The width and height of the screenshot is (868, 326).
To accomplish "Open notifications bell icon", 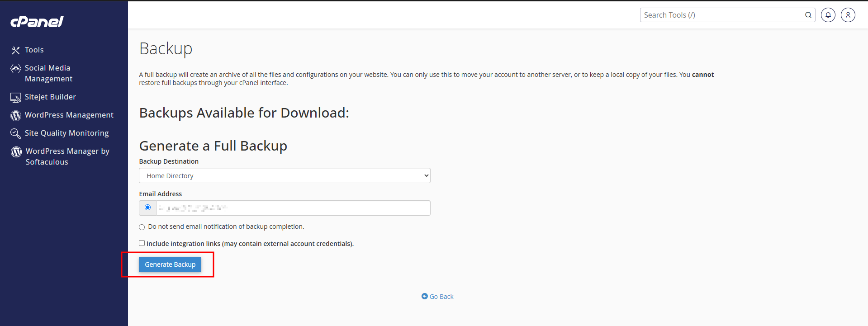I will pyautogui.click(x=828, y=15).
